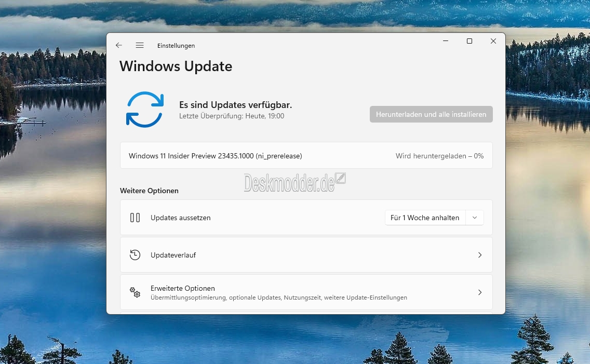Select Für 1 Woche anhalten button
This screenshot has height=364, width=590.
425,218
